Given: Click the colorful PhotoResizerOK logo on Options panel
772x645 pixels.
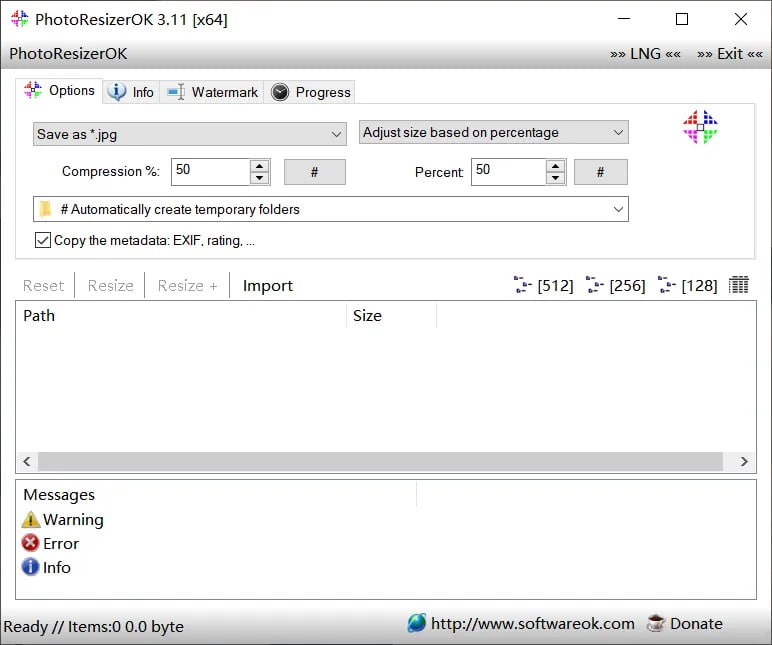Looking at the screenshot, I should (700, 127).
